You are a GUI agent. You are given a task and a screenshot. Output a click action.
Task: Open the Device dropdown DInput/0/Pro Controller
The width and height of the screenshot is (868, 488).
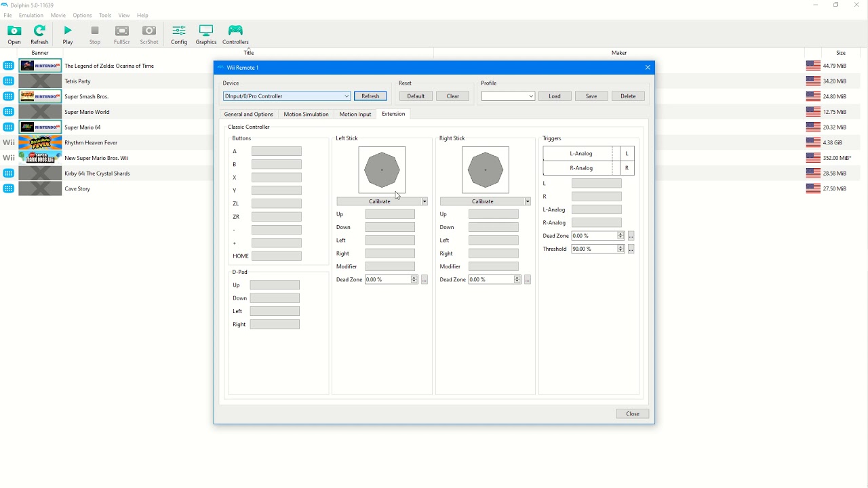coord(287,96)
